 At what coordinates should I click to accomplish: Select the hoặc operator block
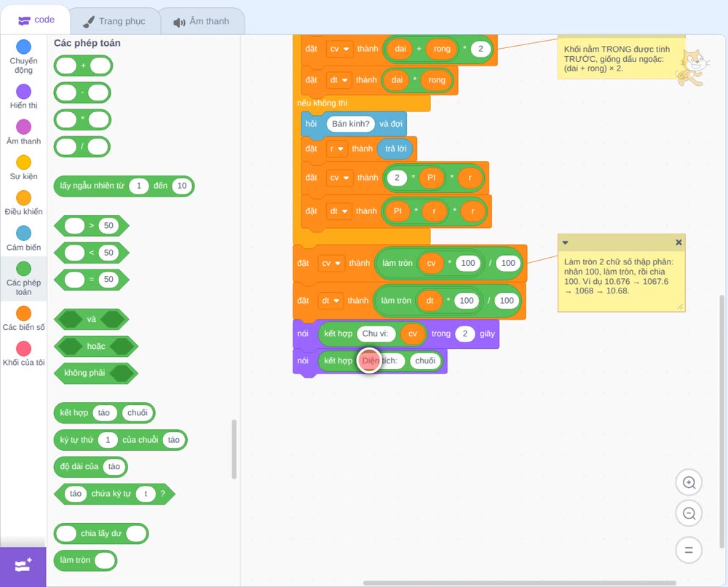tap(96, 346)
